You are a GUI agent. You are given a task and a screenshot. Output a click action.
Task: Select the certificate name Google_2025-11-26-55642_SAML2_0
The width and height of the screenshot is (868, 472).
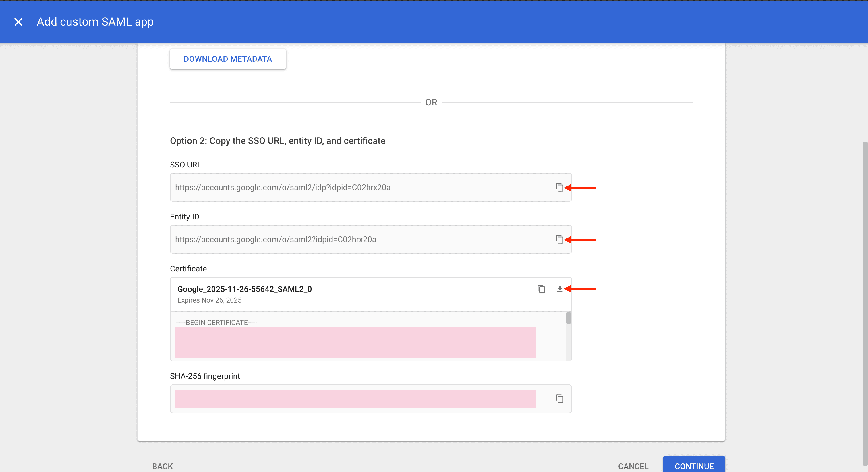[244, 289]
